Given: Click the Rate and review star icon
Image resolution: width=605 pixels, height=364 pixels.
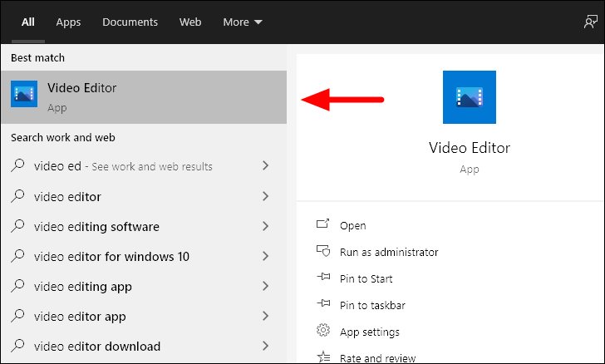Looking at the screenshot, I should coord(323,357).
